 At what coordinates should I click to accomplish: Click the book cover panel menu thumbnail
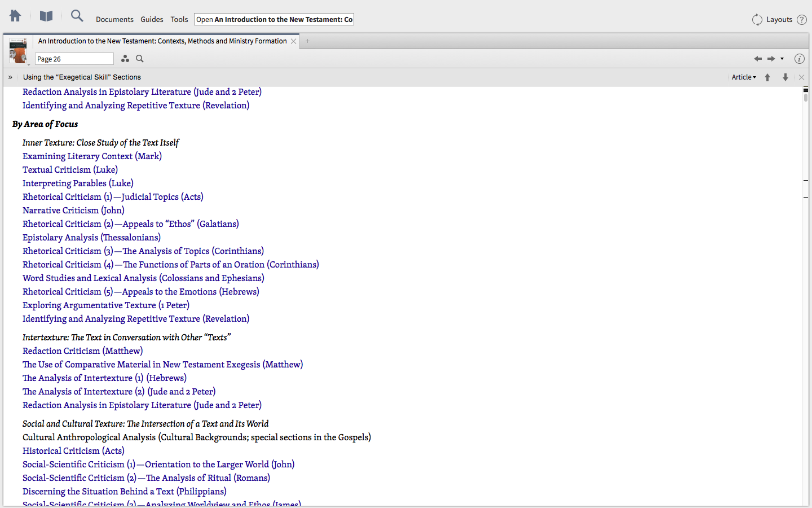click(x=18, y=51)
